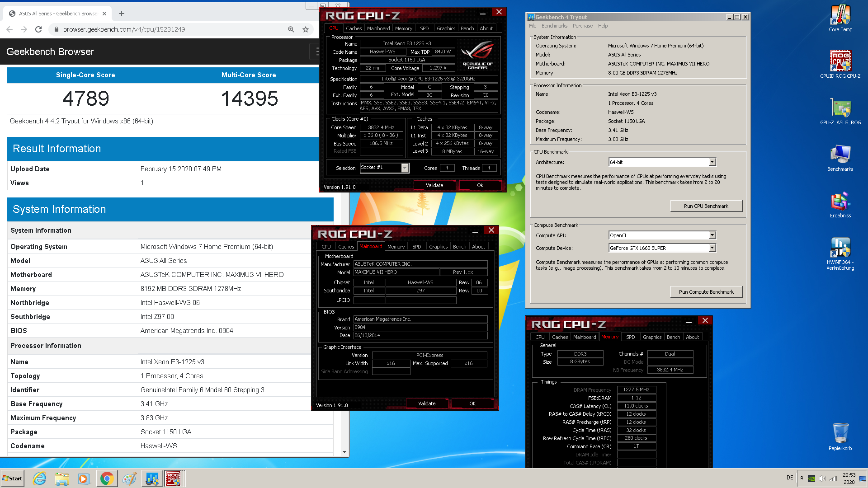This screenshot has height=488, width=868.
Task: Click Validate in Mainboard CPU-Z window
Action: [427, 404]
